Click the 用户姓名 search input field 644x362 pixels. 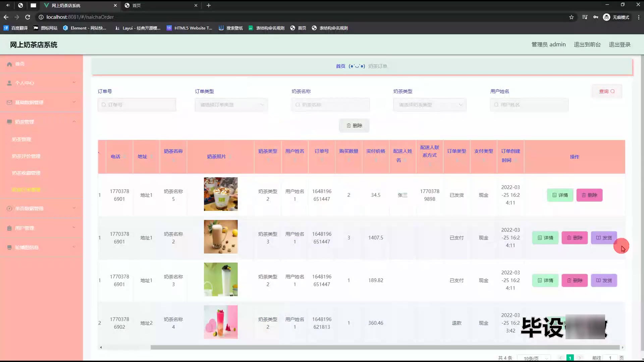pos(529,105)
